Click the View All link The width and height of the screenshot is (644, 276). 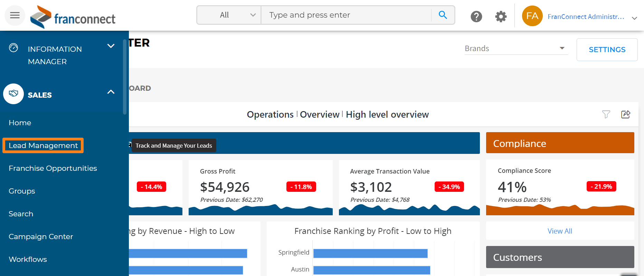pos(560,231)
